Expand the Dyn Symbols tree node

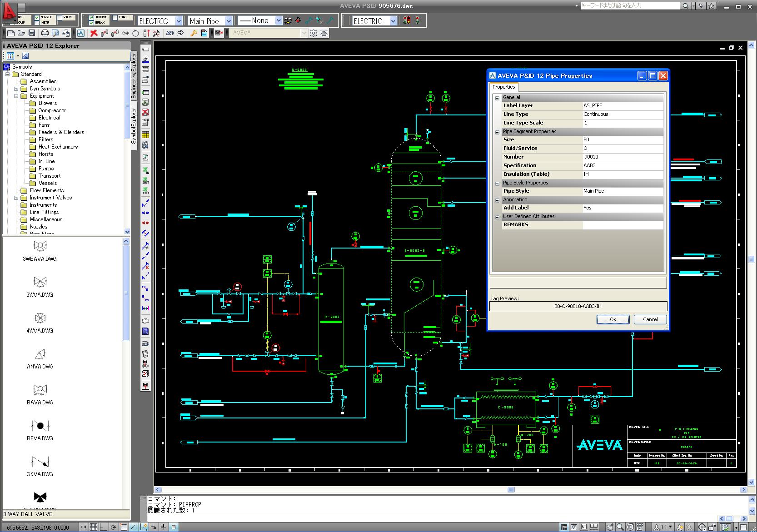(16, 89)
